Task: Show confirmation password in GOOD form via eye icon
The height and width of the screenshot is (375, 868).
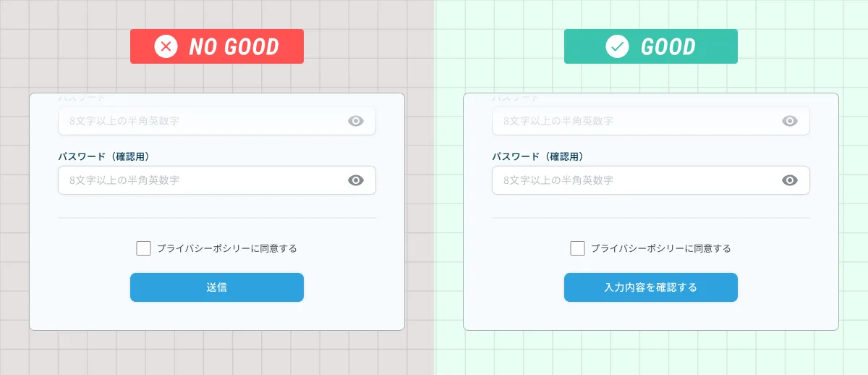Action: point(790,180)
